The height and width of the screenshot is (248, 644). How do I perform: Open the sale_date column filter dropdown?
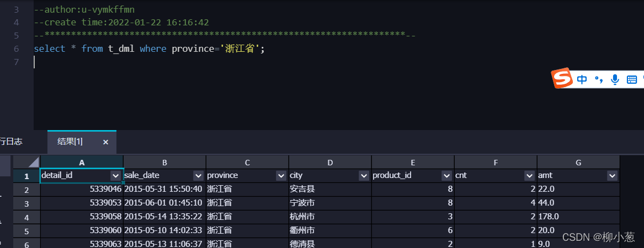click(199, 176)
